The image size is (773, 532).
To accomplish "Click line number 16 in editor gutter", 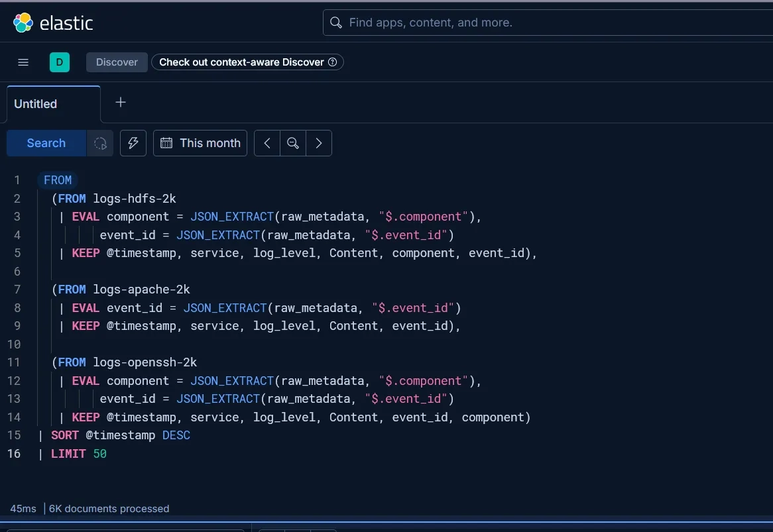I will coord(14,454).
